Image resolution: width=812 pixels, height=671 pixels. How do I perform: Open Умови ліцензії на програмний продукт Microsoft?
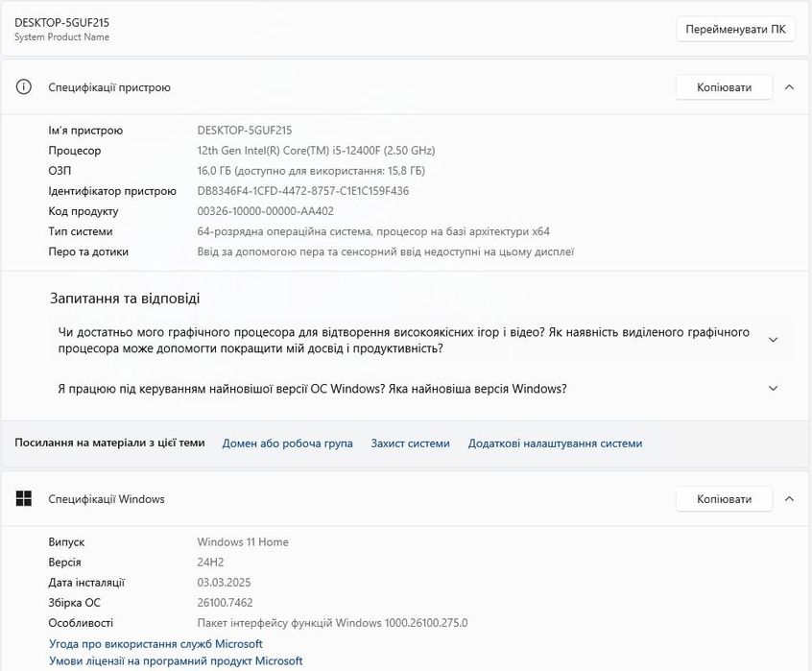coord(176,661)
